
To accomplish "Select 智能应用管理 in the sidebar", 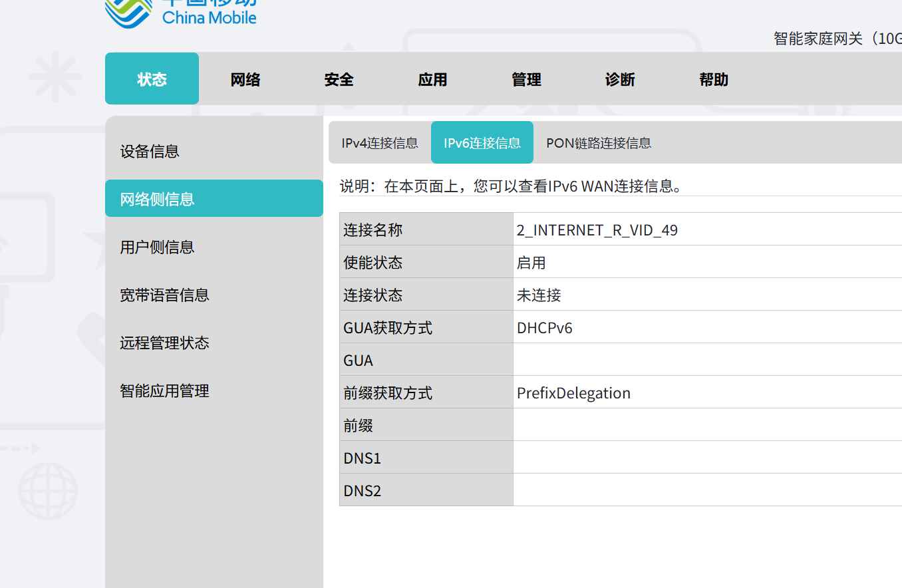I will point(214,390).
